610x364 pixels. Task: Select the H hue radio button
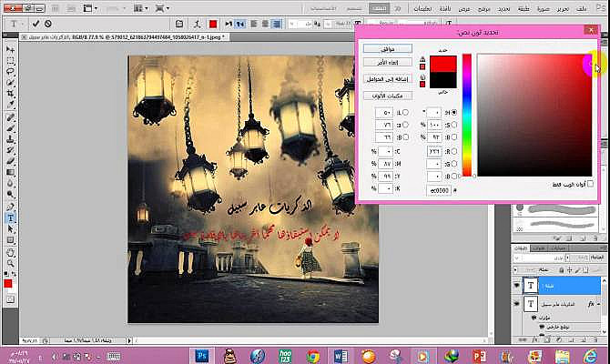454,113
